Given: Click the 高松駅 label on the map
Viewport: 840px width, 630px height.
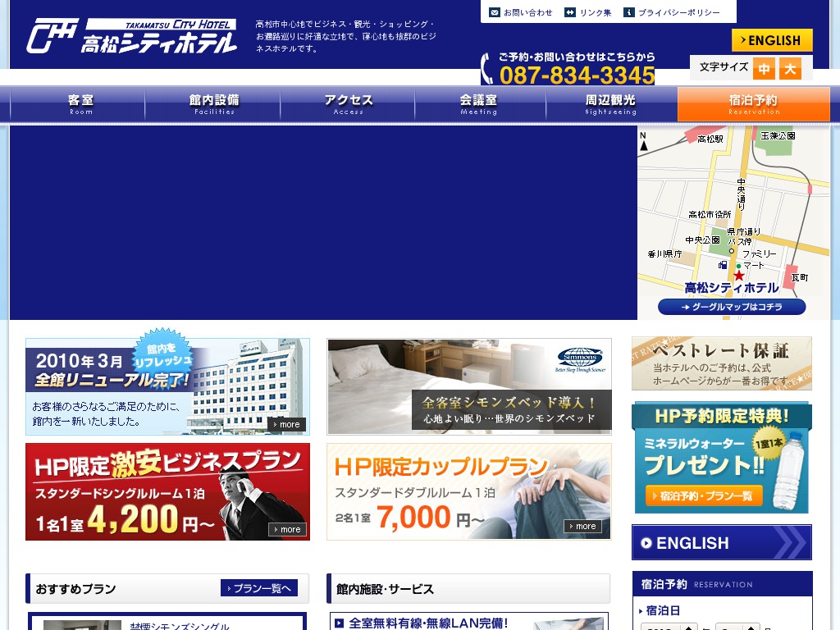Looking at the screenshot, I should (710, 139).
